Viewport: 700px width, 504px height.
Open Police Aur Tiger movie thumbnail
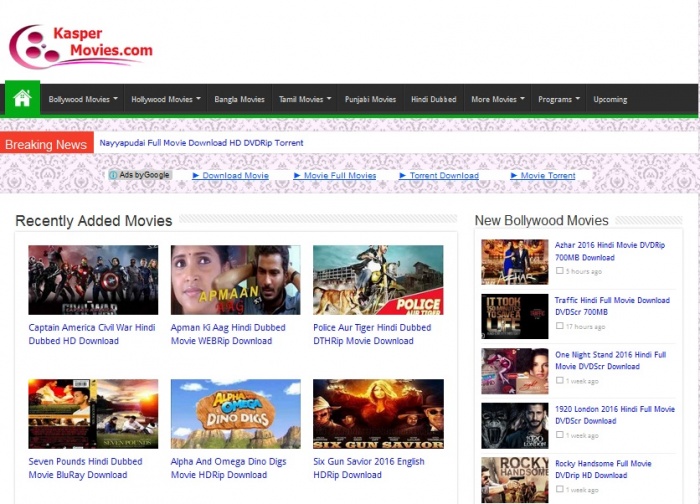coord(378,280)
